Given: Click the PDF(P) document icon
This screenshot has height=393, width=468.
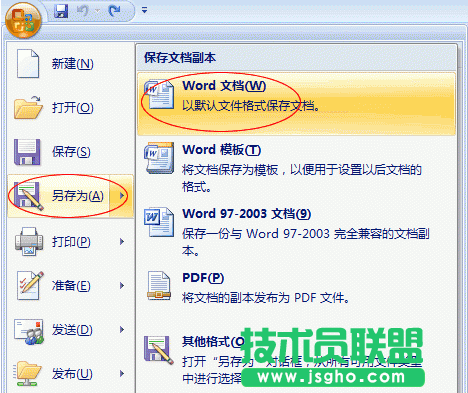Looking at the screenshot, I should 159,286.
